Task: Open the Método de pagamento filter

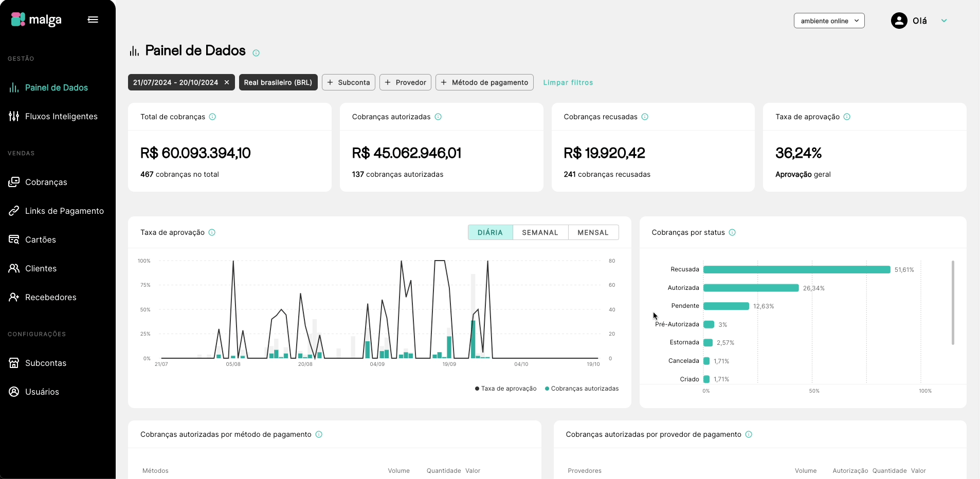Action: [484, 82]
